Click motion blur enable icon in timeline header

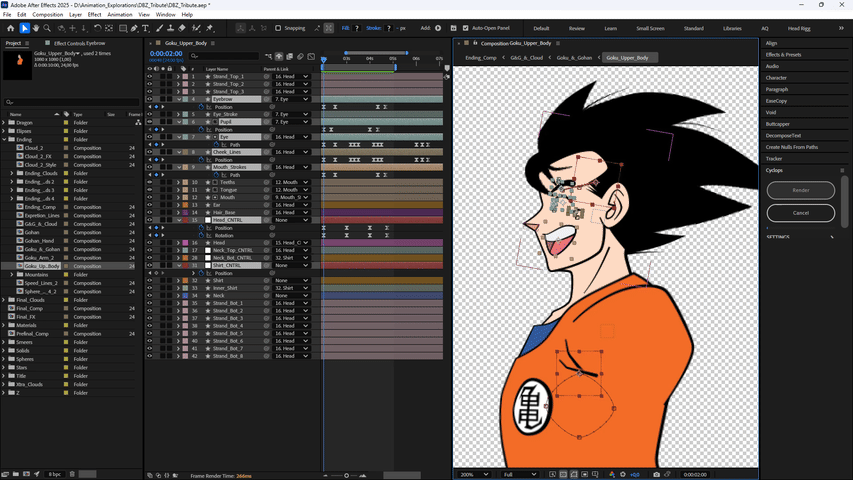pyautogui.click(x=300, y=56)
